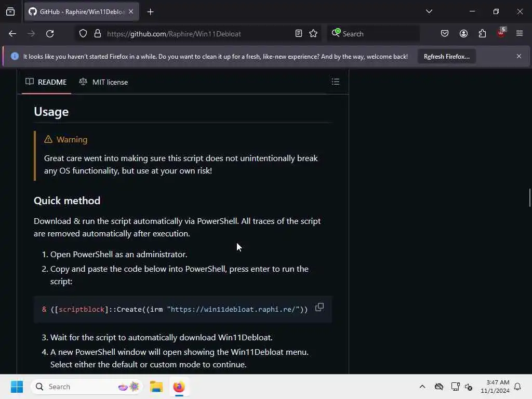532x399 pixels.
Task: Open the Extensions puzzle icon
Action: 482,34
